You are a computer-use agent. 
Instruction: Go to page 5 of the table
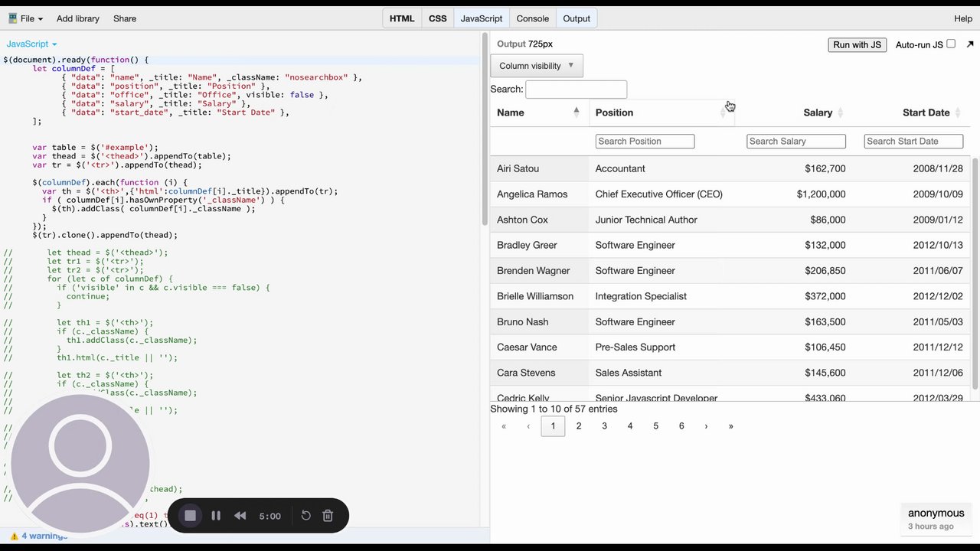655,426
